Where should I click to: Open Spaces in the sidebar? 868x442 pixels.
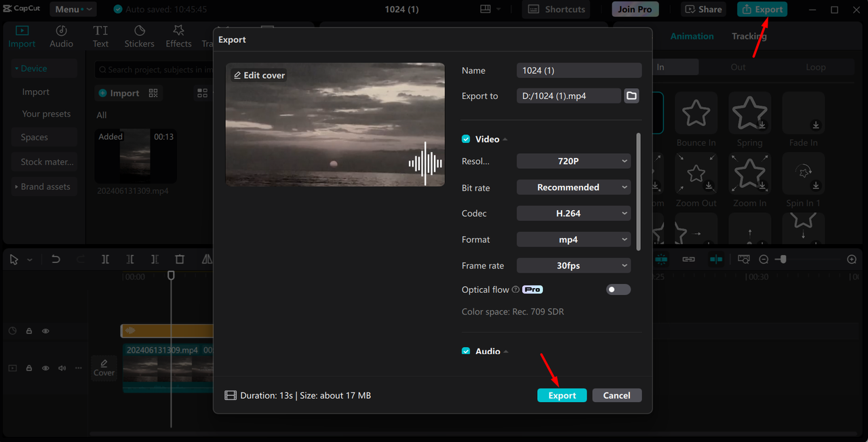43,137
